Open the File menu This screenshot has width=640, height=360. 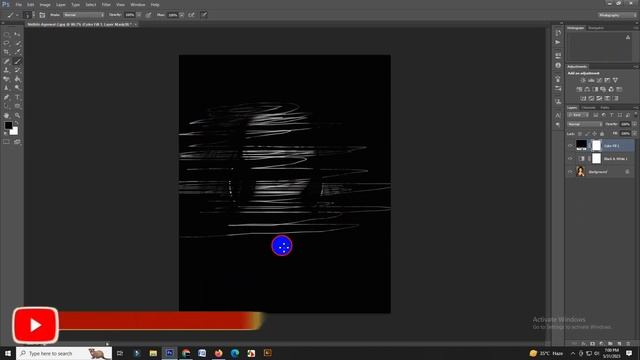[x=18, y=4]
